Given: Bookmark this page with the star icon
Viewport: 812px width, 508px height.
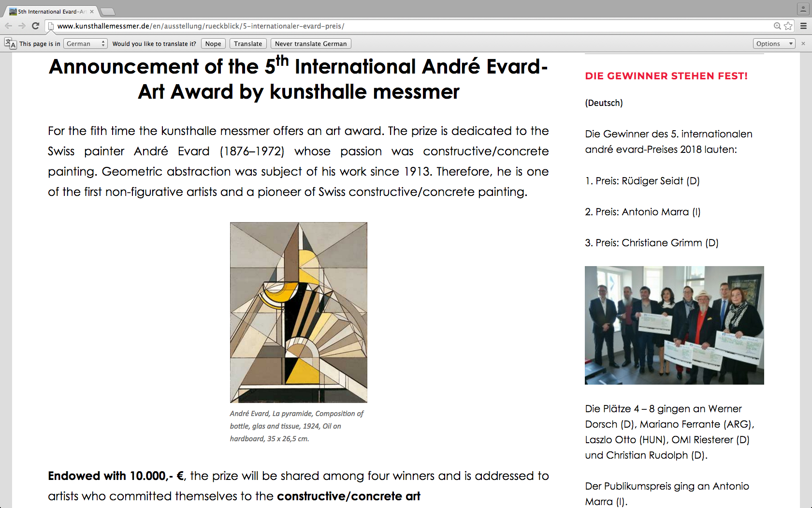Looking at the screenshot, I should 788,26.
